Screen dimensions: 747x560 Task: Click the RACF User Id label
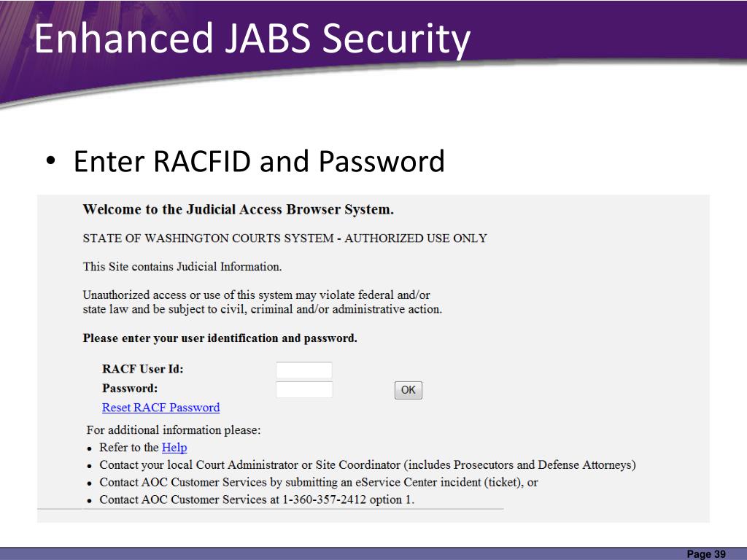[x=142, y=369]
